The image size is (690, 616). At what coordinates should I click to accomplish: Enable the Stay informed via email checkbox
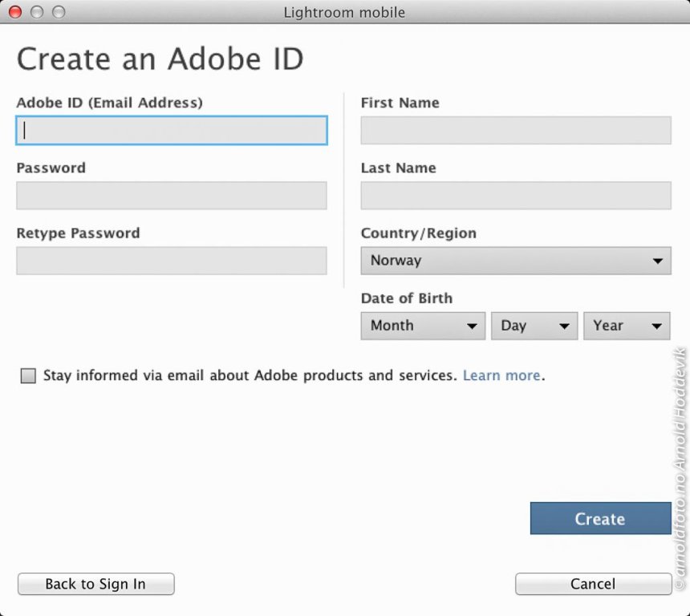coord(28,375)
